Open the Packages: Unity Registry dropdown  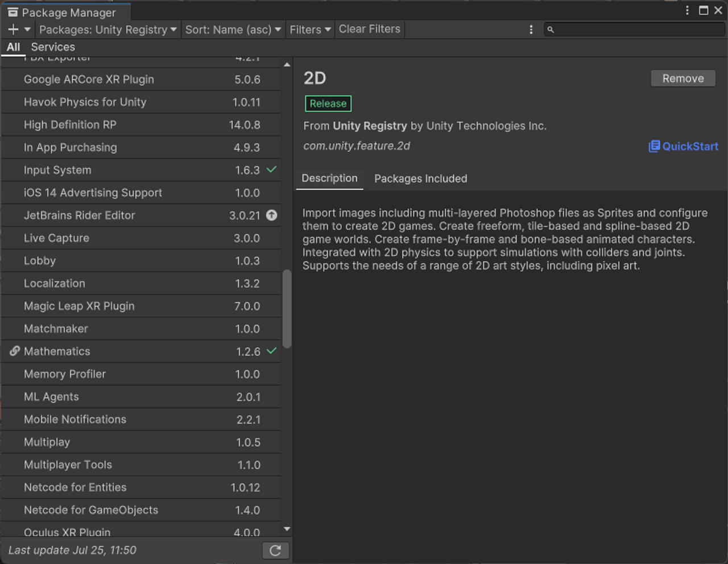point(108,30)
